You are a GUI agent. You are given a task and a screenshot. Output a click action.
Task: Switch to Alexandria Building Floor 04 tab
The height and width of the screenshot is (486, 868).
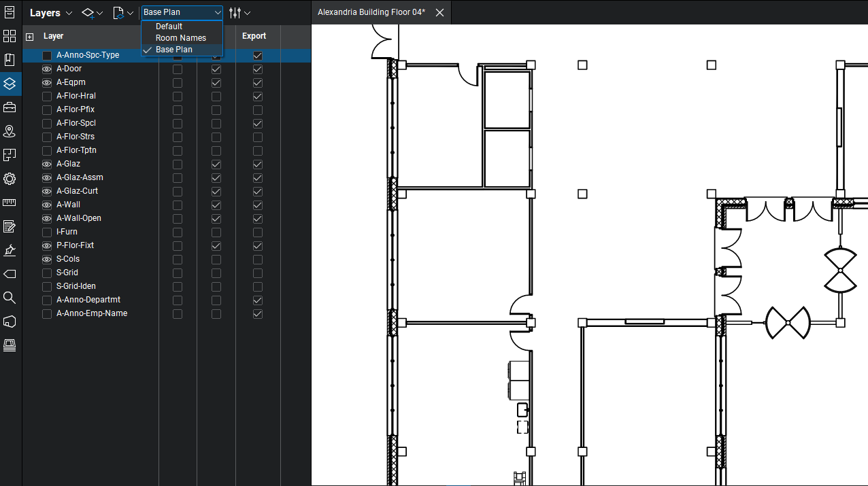click(371, 12)
